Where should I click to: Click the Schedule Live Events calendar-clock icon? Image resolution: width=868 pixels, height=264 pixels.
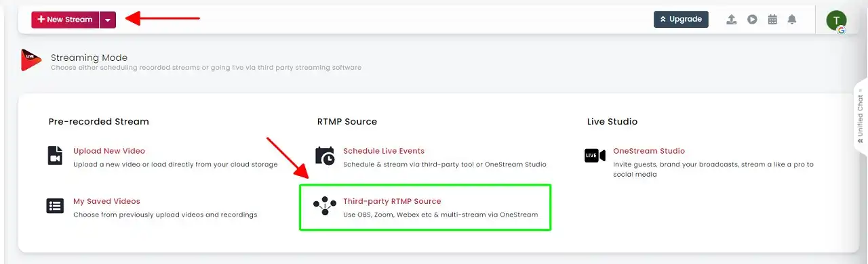pos(325,156)
